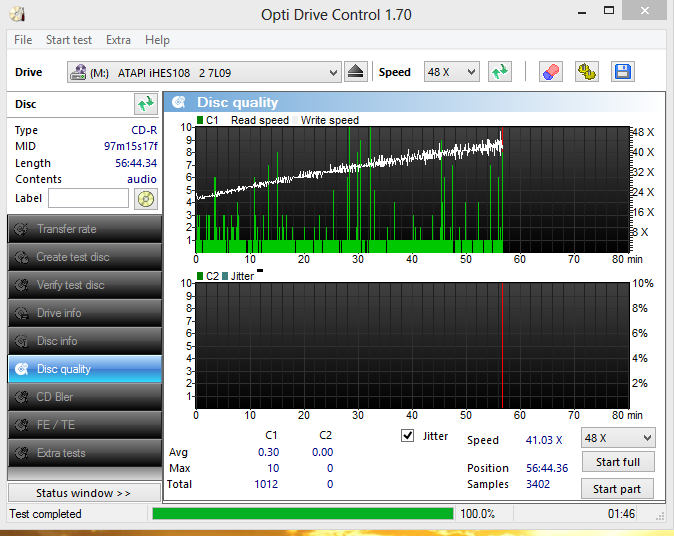Select the Disc quality panel
The height and width of the screenshot is (536, 674).
(85, 369)
